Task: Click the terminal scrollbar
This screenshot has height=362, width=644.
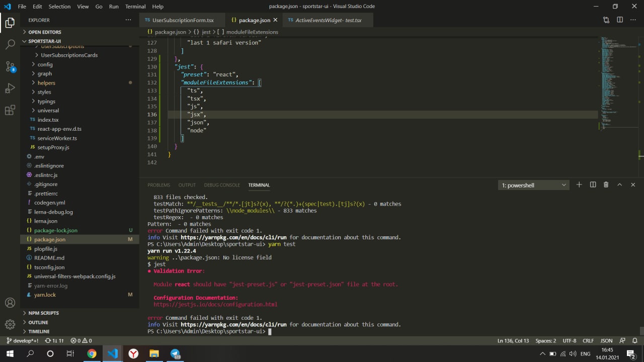Action: coord(641,330)
